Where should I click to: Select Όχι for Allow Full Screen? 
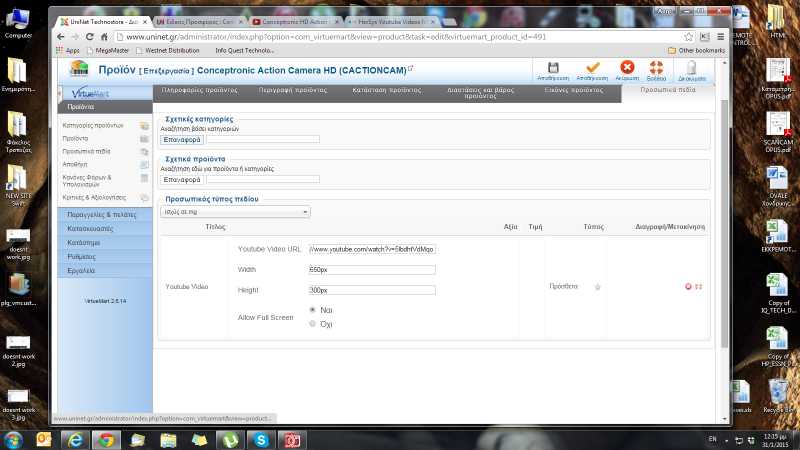(x=312, y=323)
